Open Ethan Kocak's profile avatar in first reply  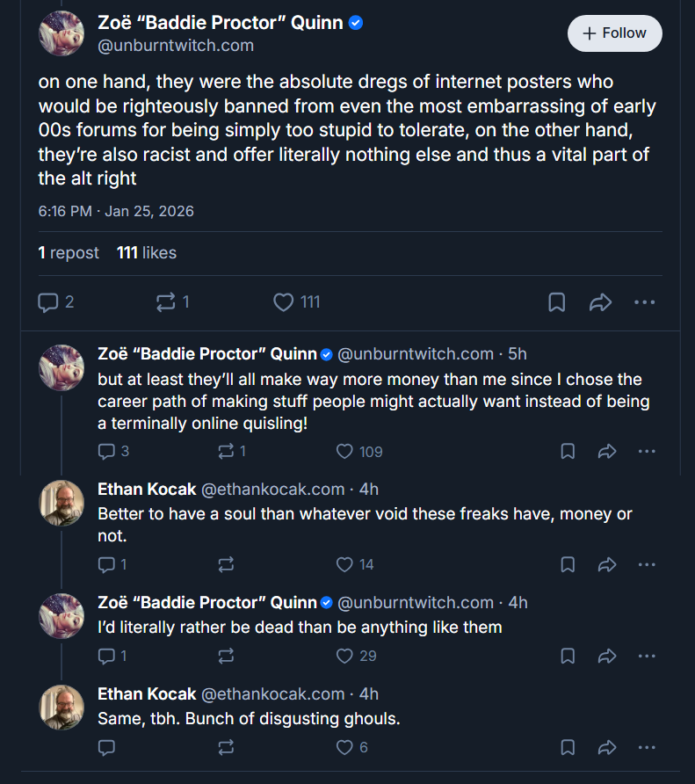[62, 503]
